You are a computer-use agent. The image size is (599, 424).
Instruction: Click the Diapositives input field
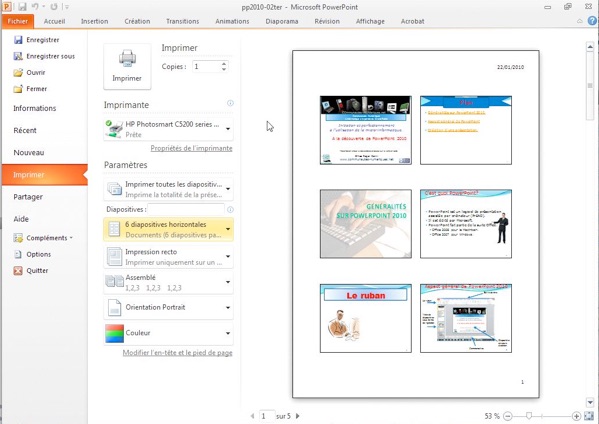point(186,209)
